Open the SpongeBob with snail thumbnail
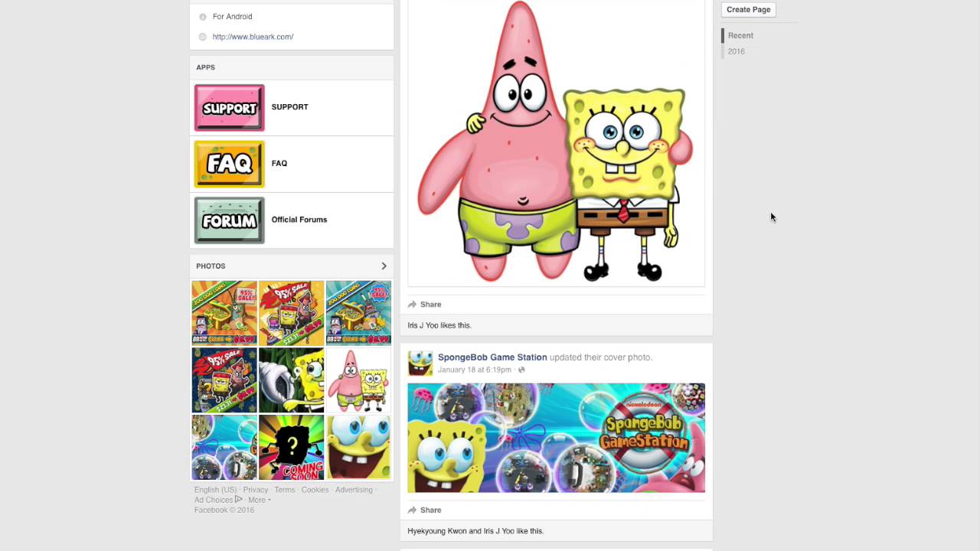The height and width of the screenshot is (551, 980). (x=292, y=380)
